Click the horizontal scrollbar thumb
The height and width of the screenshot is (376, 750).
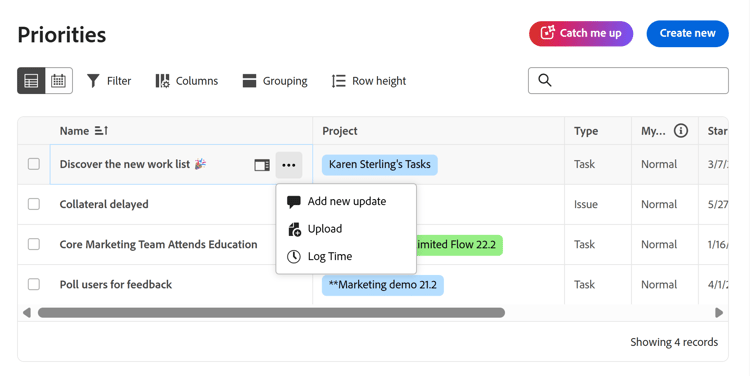point(271,313)
